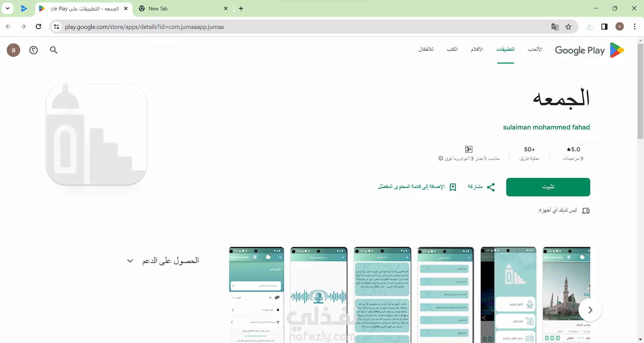The width and height of the screenshot is (644, 343).
Task: Click next arrow in screenshots carousel
Action: pos(590,310)
